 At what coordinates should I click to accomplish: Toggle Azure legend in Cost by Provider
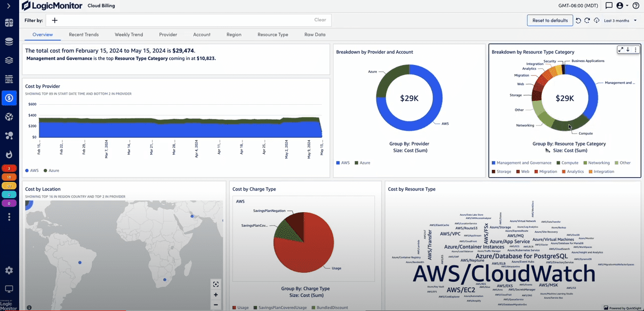51,170
